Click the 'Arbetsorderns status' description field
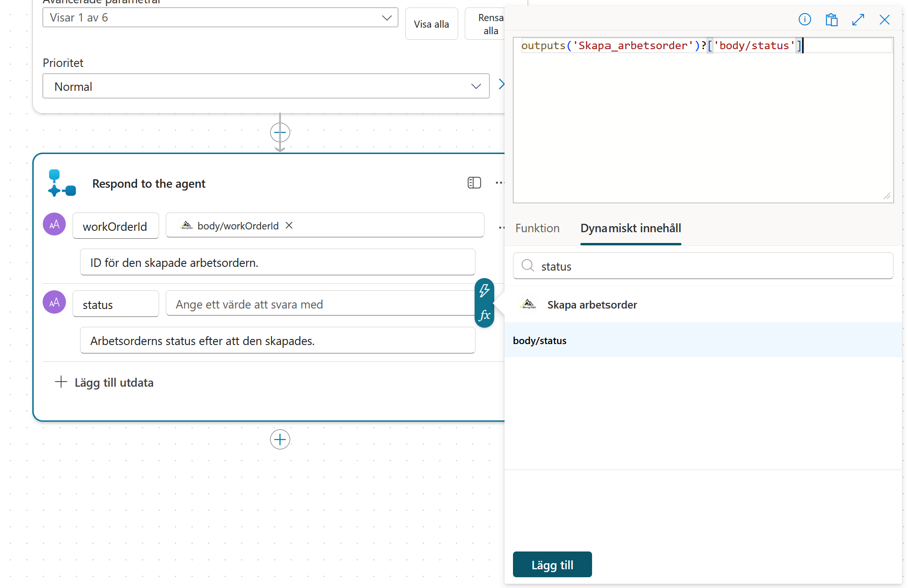This screenshot has height=588, width=908. (x=278, y=340)
